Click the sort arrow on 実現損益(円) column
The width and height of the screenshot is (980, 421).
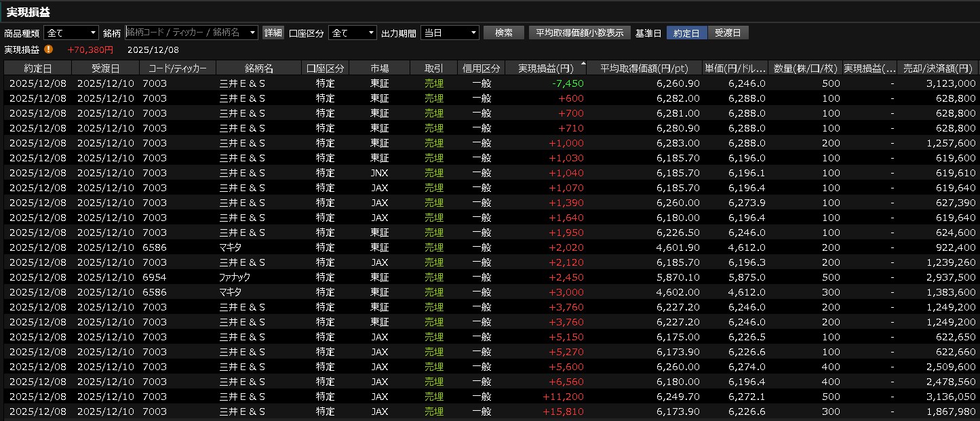tap(583, 64)
